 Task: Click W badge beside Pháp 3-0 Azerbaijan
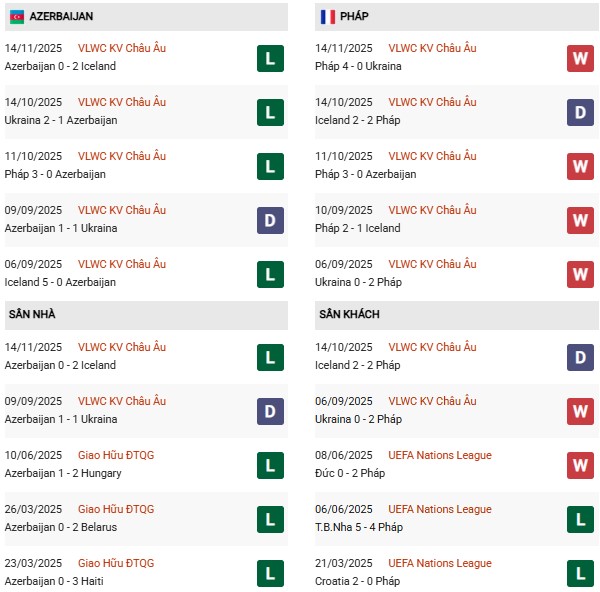[x=580, y=166]
